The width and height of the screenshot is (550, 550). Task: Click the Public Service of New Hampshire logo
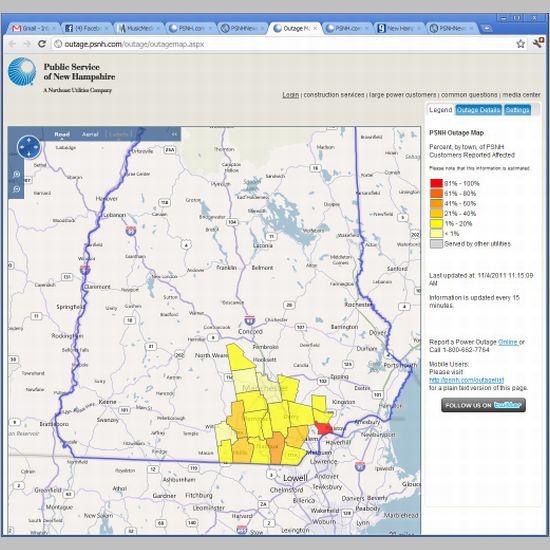click(x=61, y=75)
